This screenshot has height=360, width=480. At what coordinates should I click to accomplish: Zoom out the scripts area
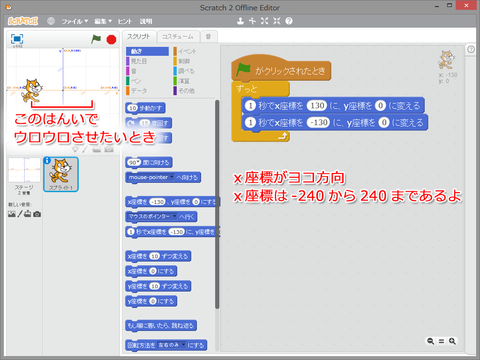click(x=431, y=341)
